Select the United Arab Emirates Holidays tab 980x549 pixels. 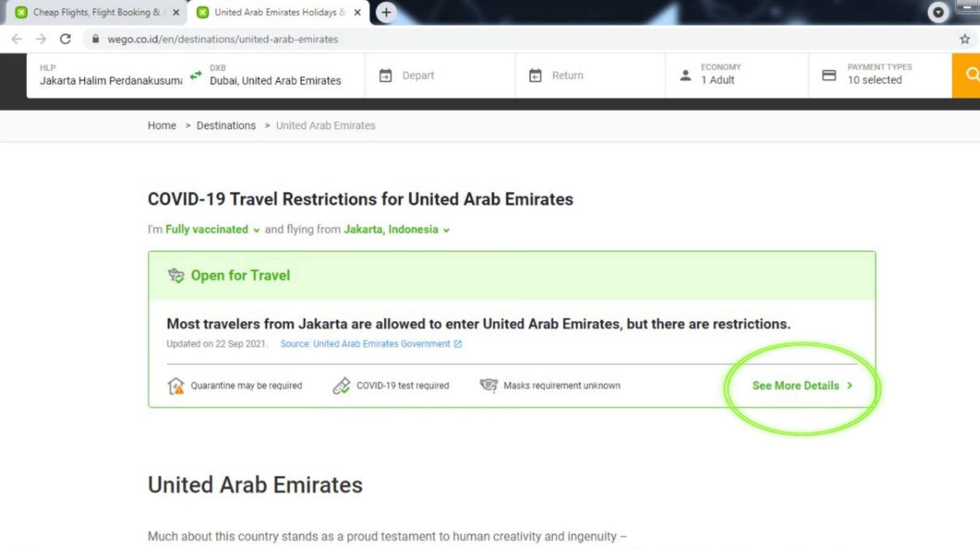[279, 12]
